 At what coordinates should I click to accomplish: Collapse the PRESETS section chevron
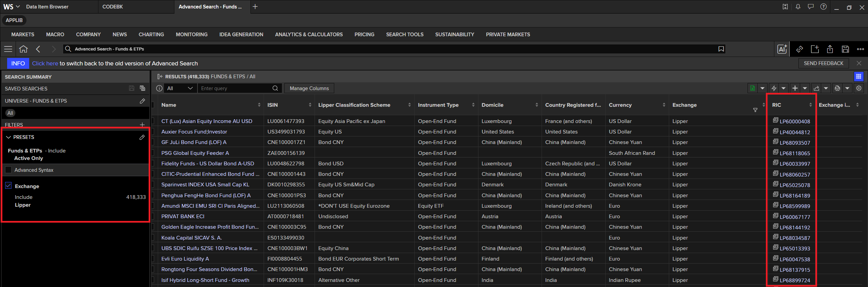pos(8,137)
